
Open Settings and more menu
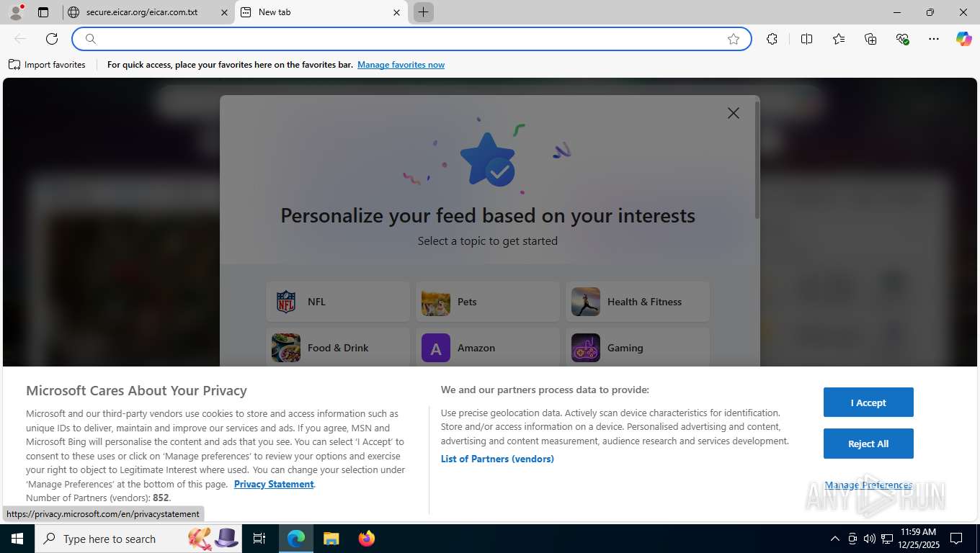tap(934, 39)
